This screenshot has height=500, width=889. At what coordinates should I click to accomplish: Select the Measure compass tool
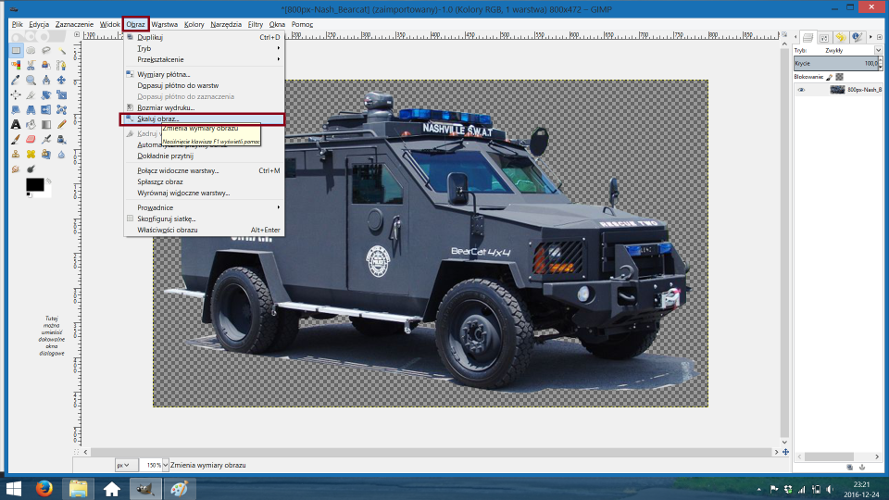coord(46,80)
